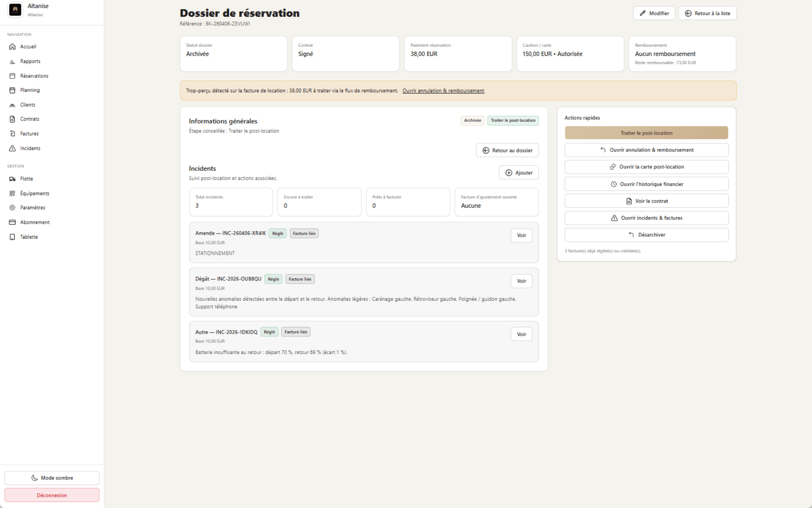Open l'historique financier
The width and height of the screenshot is (812, 508).
pos(646,184)
